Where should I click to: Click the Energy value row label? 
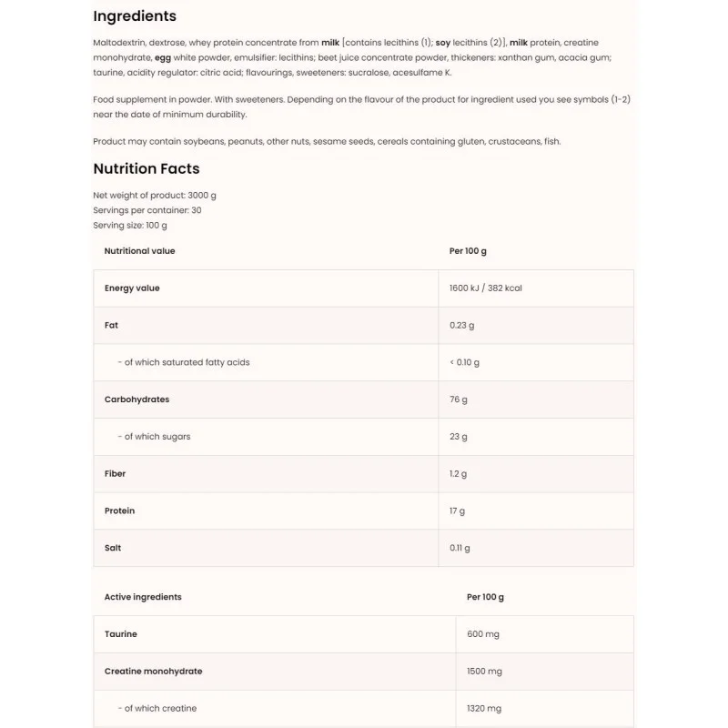(132, 288)
